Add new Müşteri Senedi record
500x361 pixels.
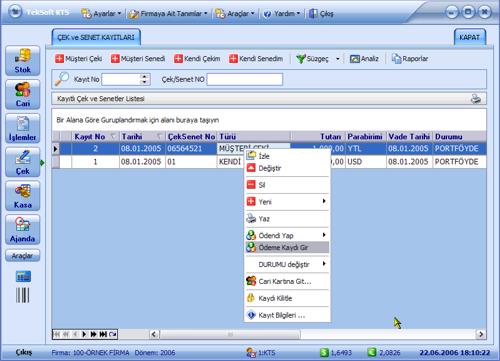[138, 59]
